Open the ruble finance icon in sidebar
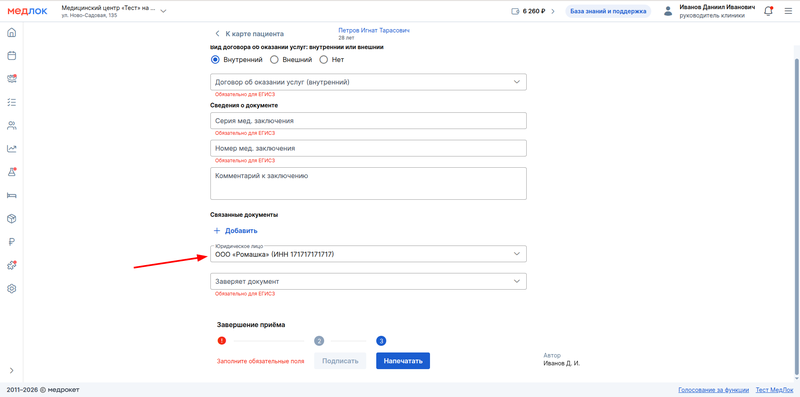This screenshot has height=397, width=800. 12,242
